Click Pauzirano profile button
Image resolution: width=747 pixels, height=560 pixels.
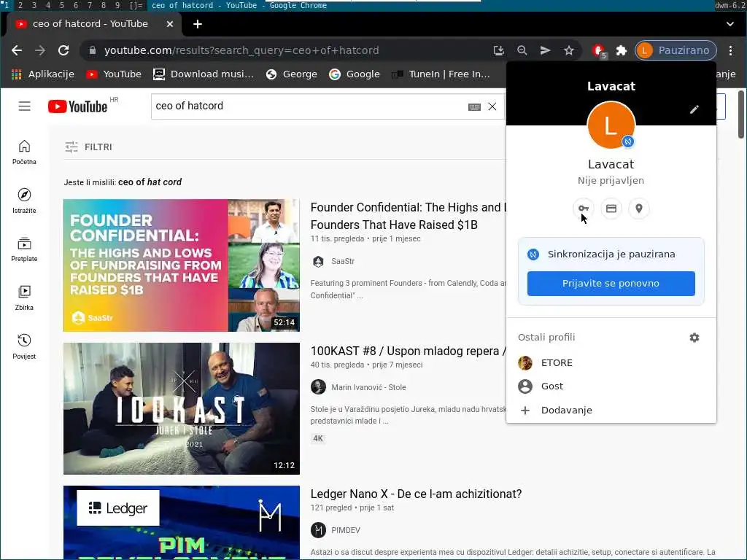pyautogui.click(x=676, y=50)
